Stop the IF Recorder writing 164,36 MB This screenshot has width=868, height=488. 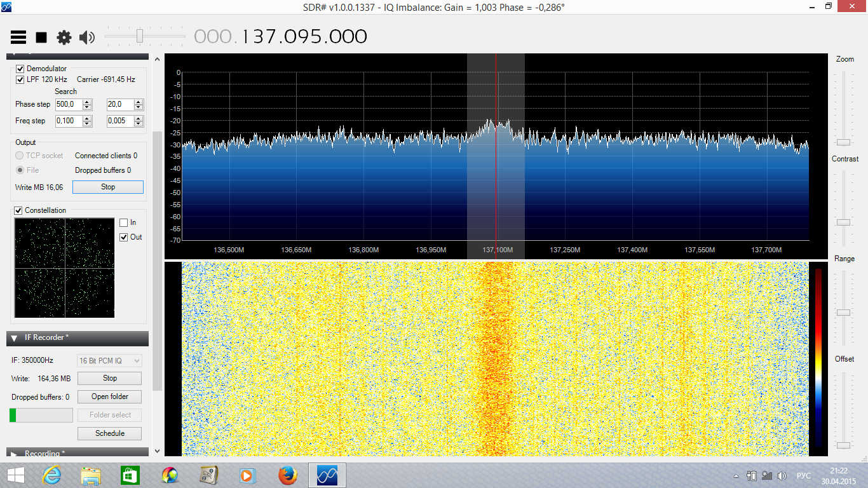pyautogui.click(x=110, y=378)
